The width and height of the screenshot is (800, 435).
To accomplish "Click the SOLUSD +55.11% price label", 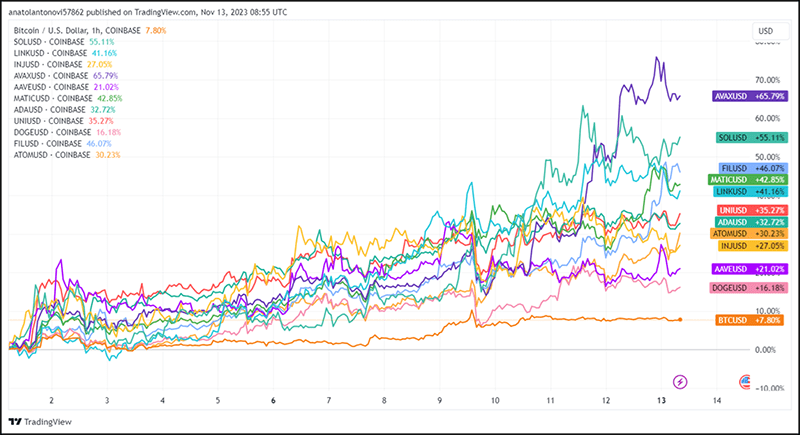I will (x=752, y=138).
